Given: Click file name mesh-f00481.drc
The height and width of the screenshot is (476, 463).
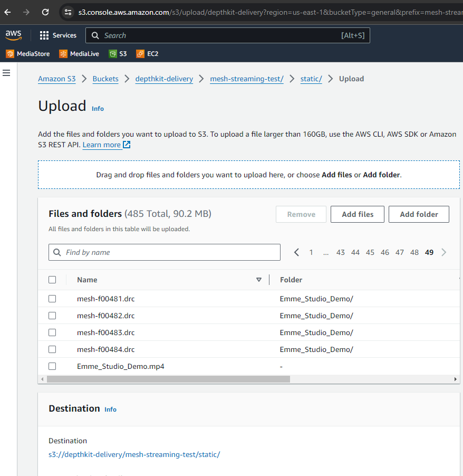Looking at the screenshot, I should tap(106, 299).
